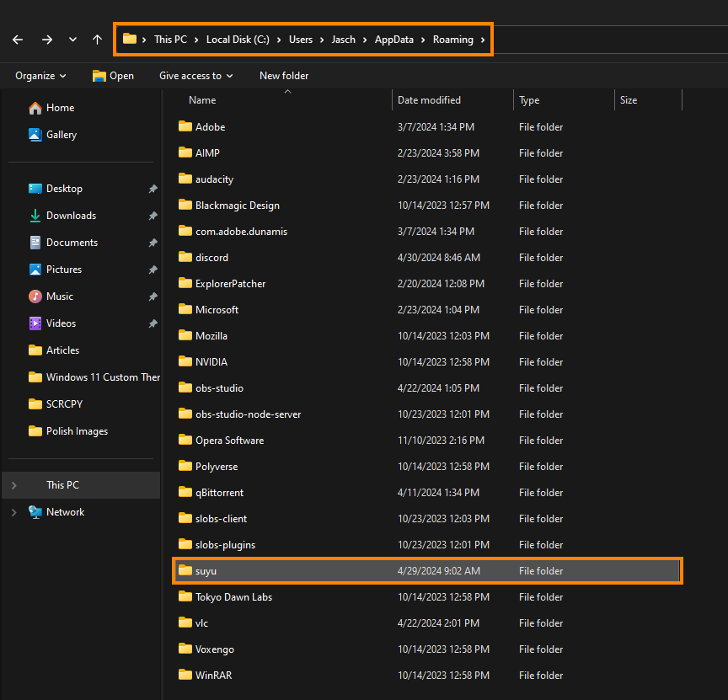
Task: Open pinned Videos folder
Action: pyautogui.click(x=52, y=323)
